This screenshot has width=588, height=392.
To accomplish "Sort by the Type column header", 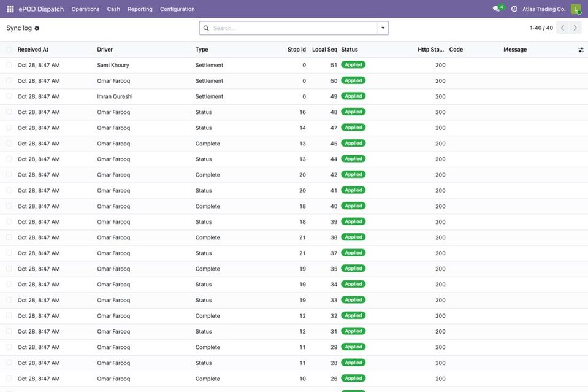I will point(202,50).
